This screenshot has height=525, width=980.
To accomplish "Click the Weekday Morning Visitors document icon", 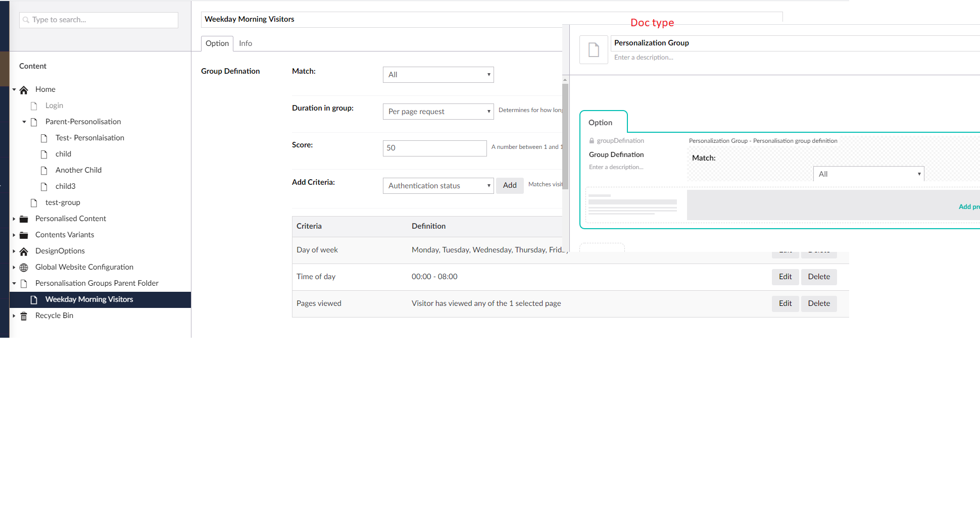I will pos(34,300).
